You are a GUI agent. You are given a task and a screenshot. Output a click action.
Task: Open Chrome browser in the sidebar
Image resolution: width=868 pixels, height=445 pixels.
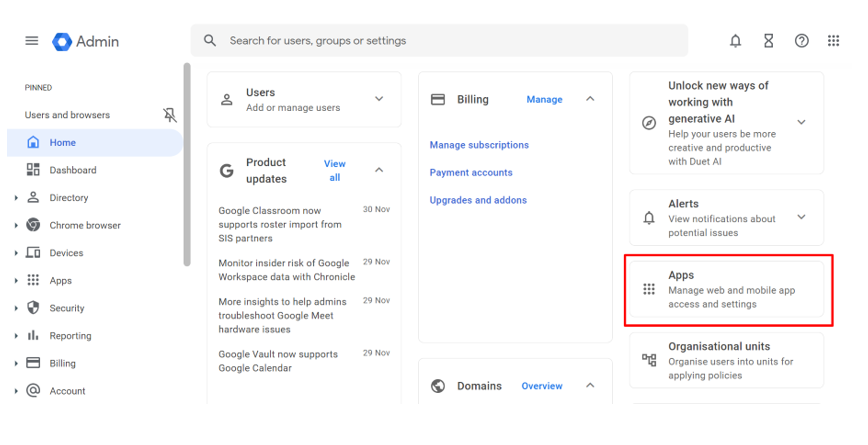[x=85, y=225]
